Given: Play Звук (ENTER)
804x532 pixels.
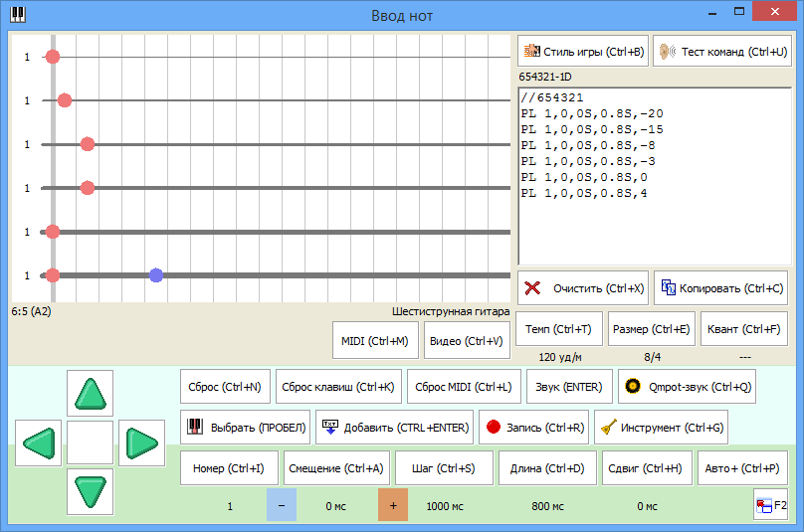Looking at the screenshot, I should coord(570,387).
